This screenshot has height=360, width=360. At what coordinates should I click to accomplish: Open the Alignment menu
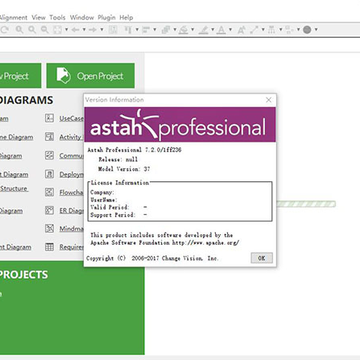13,17
